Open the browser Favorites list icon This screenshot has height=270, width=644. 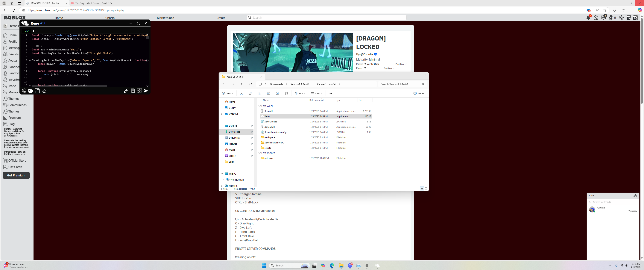tap(624, 10)
